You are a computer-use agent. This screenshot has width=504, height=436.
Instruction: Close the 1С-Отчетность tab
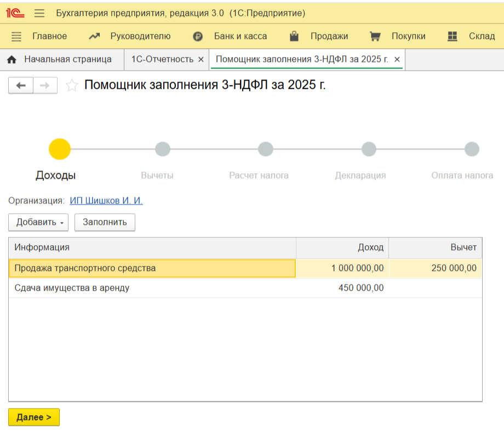pos(201,59)
